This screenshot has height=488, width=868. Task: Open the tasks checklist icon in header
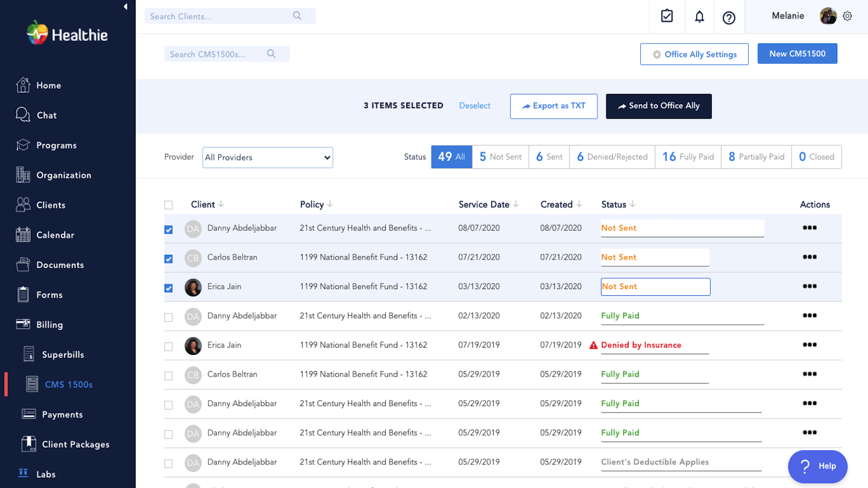pyautogui.click(x=667, y=16)
